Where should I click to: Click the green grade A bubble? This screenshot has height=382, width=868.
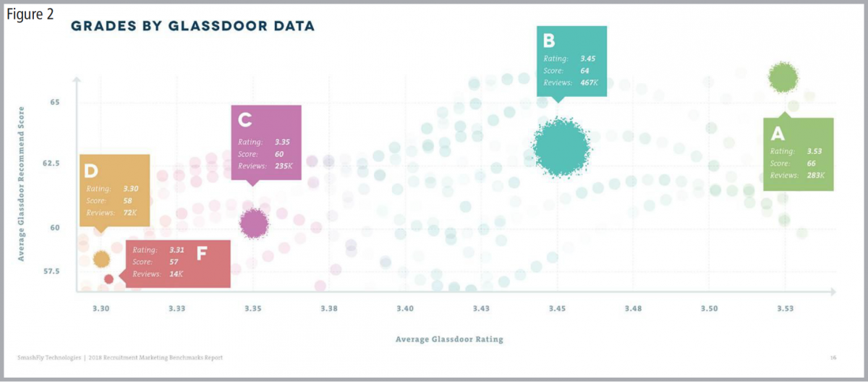pyautogui.click(x=783, y=77)
